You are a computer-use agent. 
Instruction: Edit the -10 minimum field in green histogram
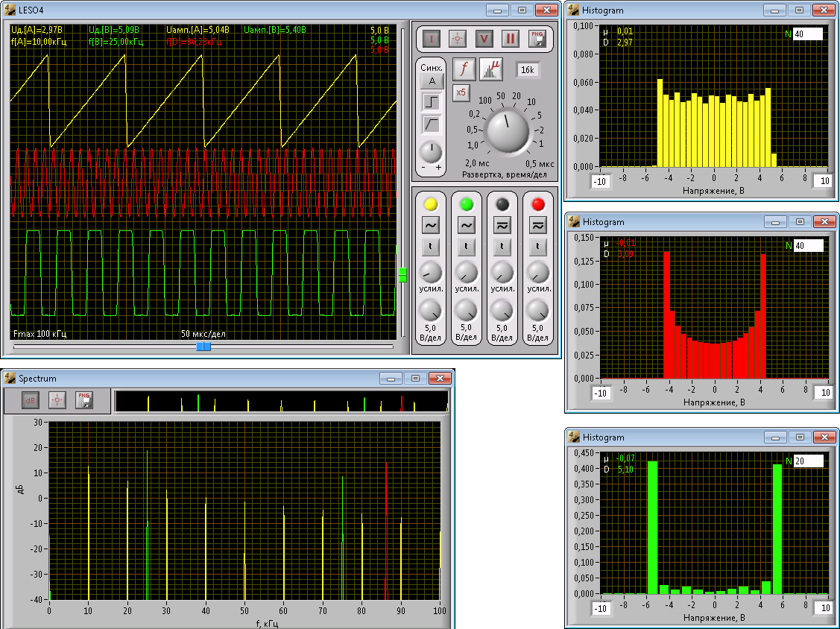(601, 608)
